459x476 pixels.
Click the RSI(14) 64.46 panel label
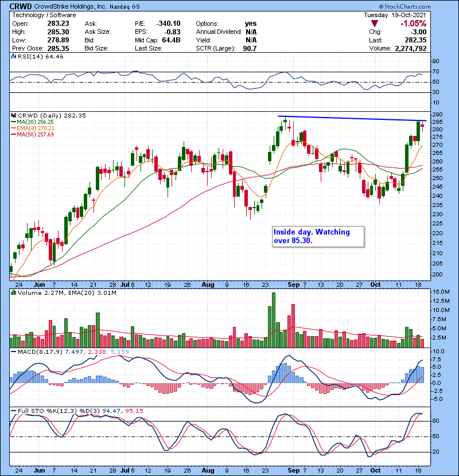coord(40,56)
